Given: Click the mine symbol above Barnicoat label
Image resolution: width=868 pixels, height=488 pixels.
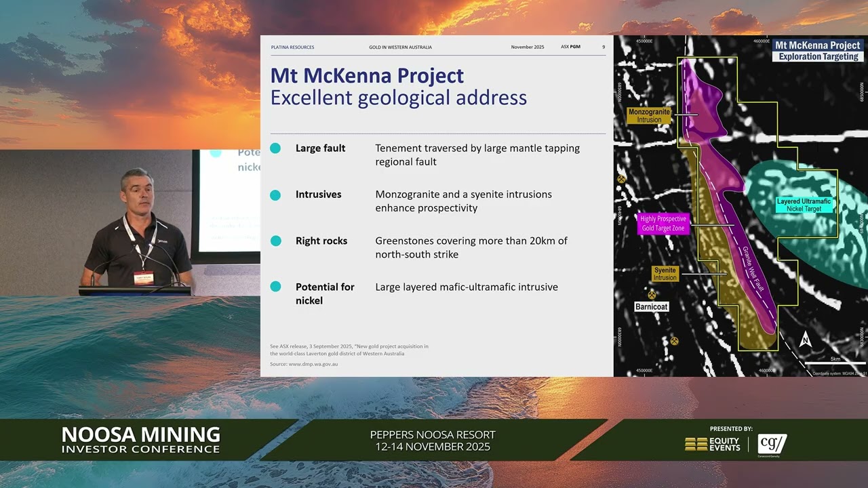Looking at the screenshot, I should pyautogui.click(x=652, y=295).
